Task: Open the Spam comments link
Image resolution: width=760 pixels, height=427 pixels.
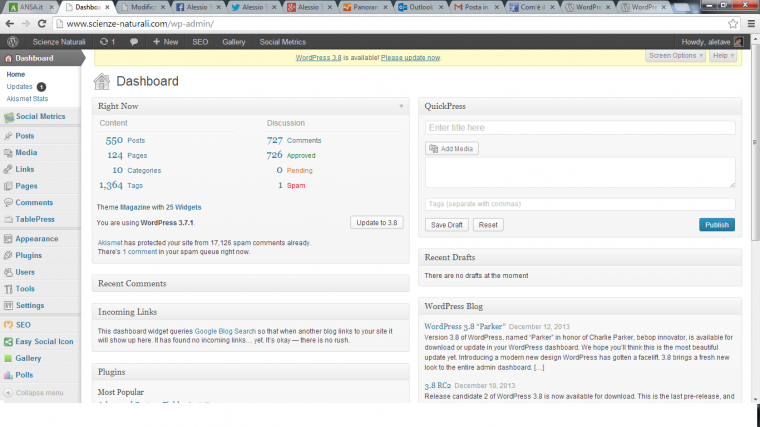Action: point(296,186)
